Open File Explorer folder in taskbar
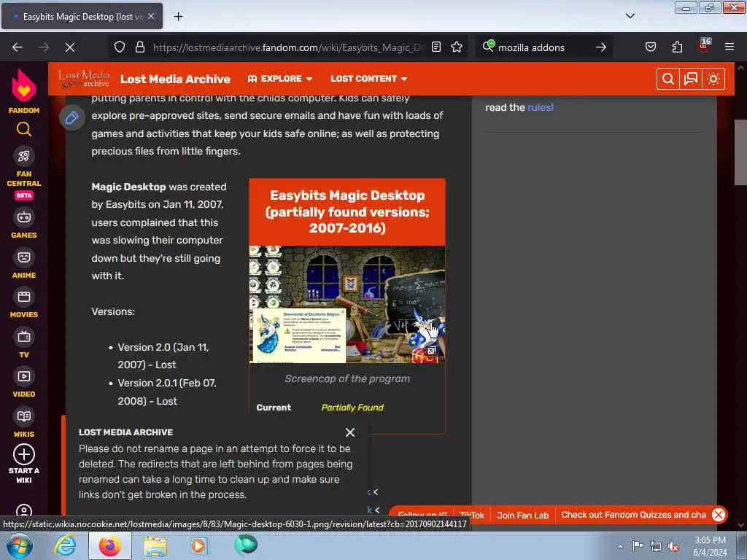Screen dimensions: 747x560 [155, 546]
